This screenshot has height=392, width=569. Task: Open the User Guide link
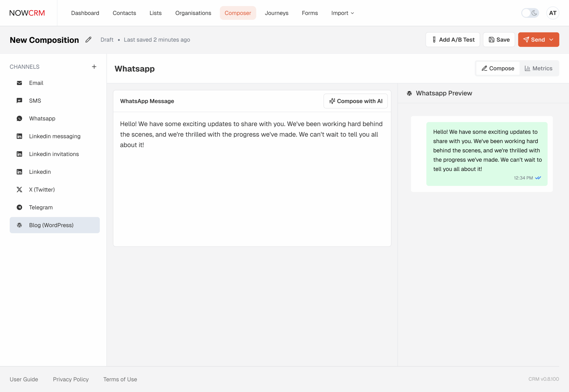24,379
